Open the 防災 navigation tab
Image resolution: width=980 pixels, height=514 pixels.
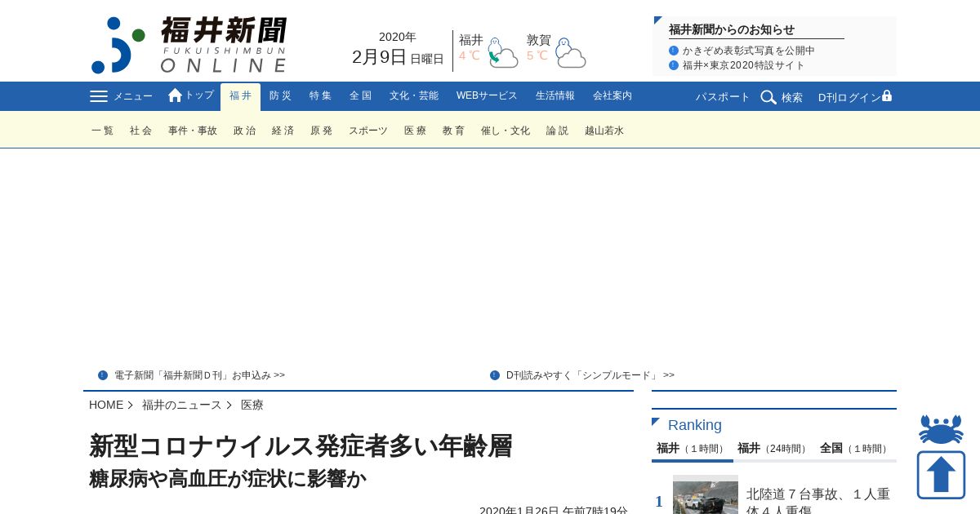280,96
